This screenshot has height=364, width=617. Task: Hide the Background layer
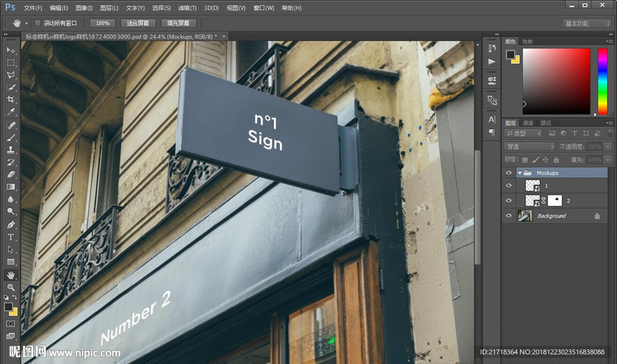point(509,216)
